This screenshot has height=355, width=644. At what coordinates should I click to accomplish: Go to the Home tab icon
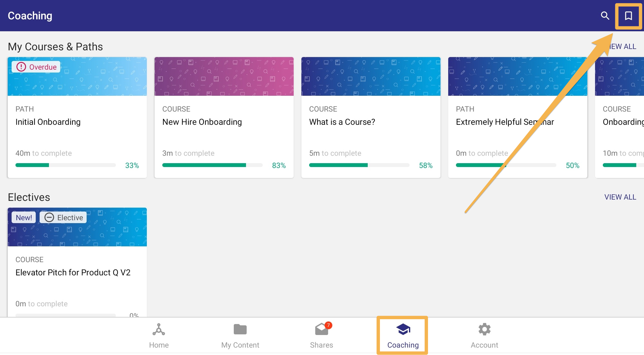tap(159, 336)
